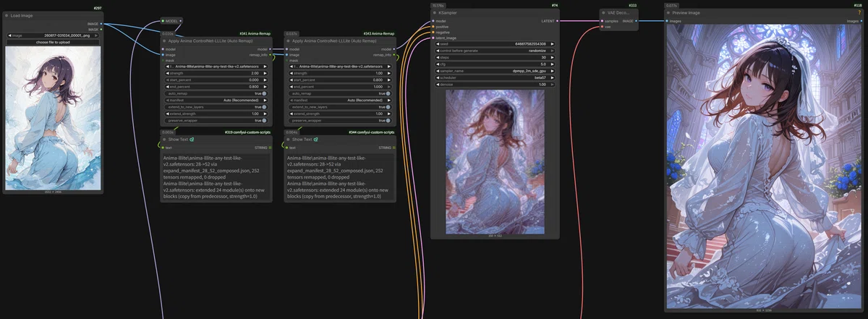Click the #341 Anima-Remap badge
Image resolution: width=868 pixels, height=319 pixels.
(255, 33)
